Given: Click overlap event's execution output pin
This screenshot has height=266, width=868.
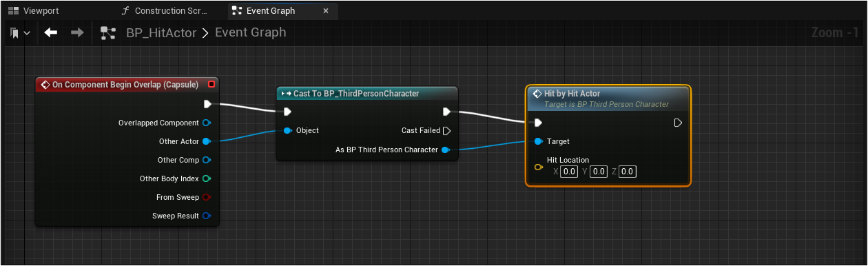Looking at the screenshot, I should click(208, 104).
